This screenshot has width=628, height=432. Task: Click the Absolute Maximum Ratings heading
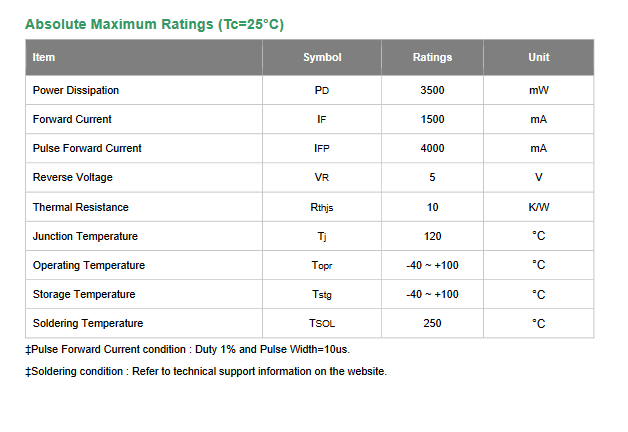pos(154,24)
